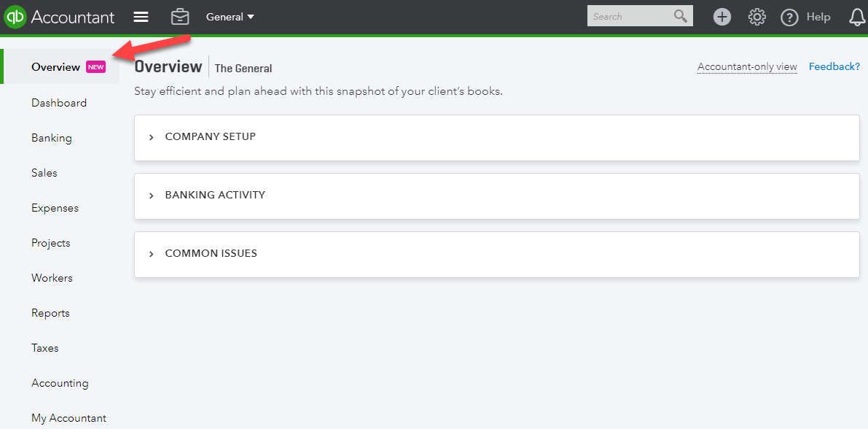The width and height of the screenshot is (868, 429).
Task: Open Banking from the left navigation
Action: [x=52, y=138]
